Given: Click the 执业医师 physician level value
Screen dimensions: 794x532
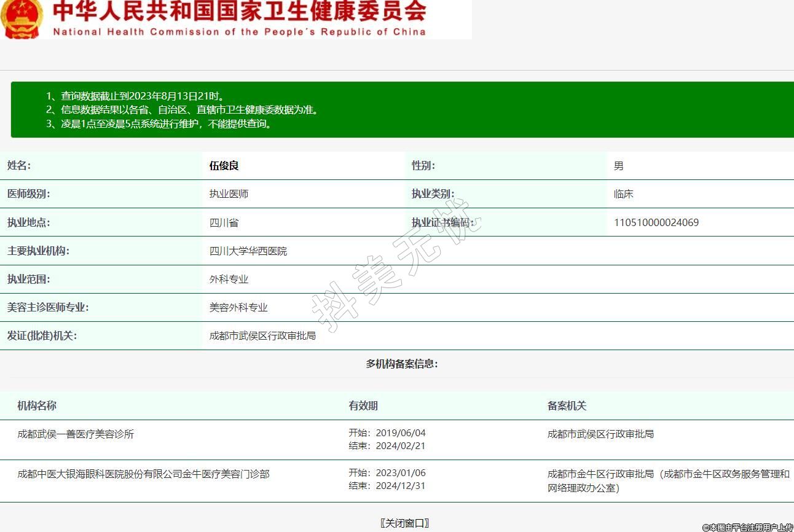Looking at the screenshot, I should click(229, 194).
